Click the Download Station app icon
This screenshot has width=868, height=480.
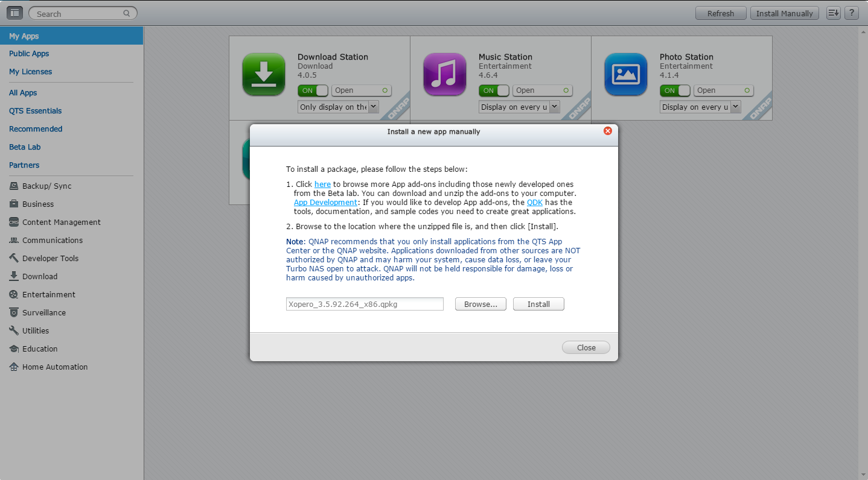point(264,75)
